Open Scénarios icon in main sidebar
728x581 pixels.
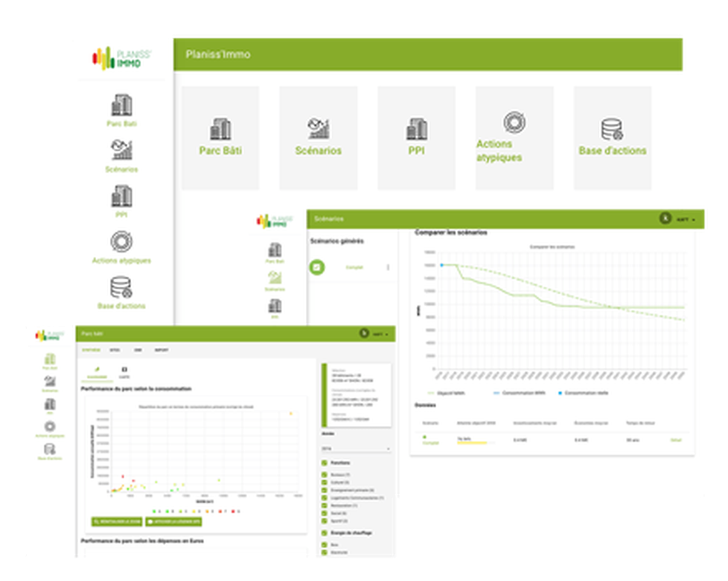pos(121,150)
